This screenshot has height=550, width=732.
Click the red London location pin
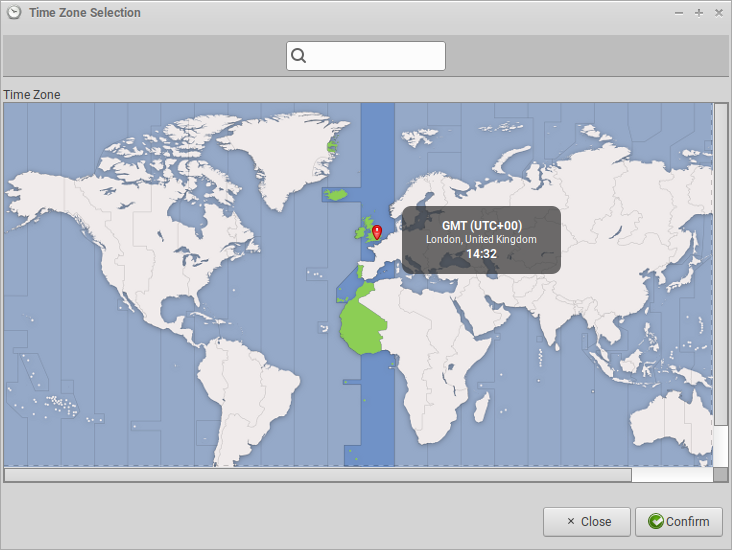point(377,232)
